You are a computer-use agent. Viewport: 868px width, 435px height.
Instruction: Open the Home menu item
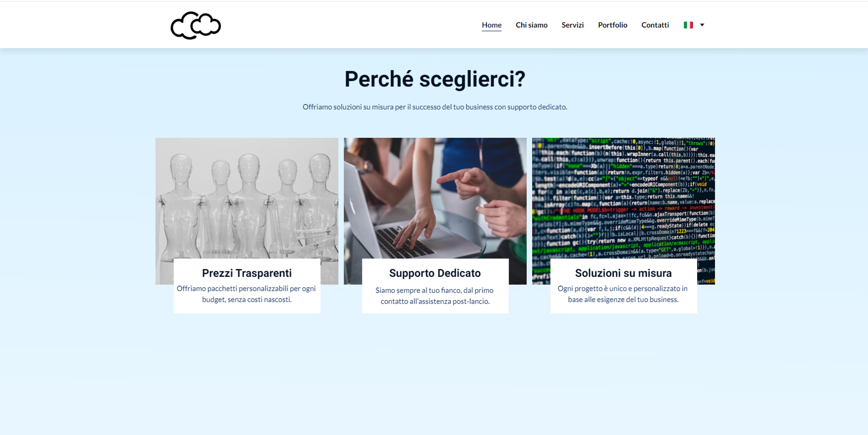coord(491,25)
